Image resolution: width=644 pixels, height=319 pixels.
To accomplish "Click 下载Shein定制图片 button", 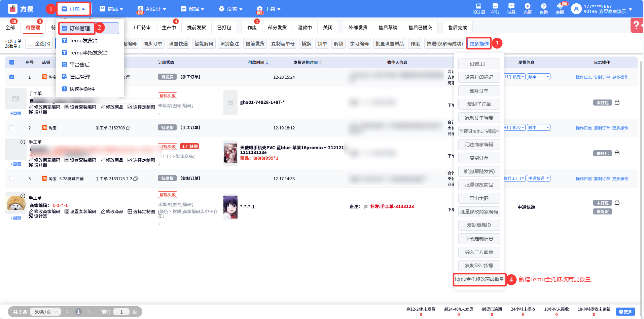I will click(x=479, y=131).
